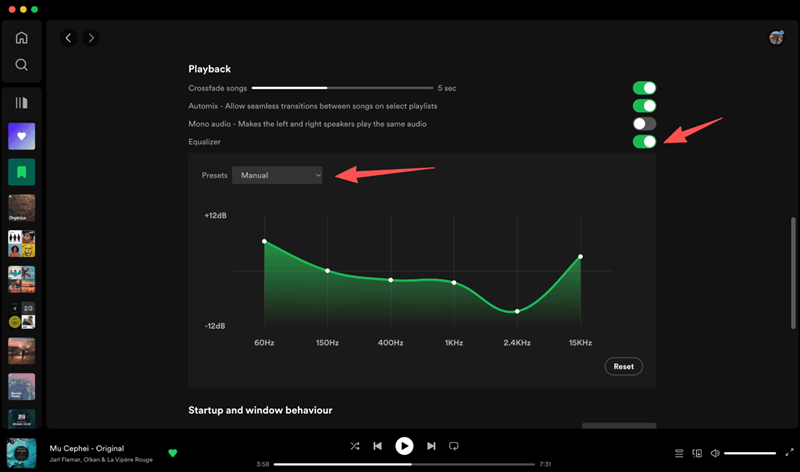Viewport: 800px width, 472px height.
Task: Adjust the Crossfade songs slider
Action: click(342, 88)
